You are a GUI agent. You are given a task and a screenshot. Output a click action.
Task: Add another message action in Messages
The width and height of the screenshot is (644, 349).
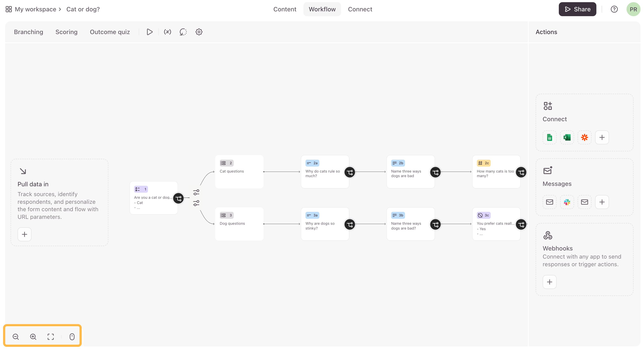pos(602,202)
